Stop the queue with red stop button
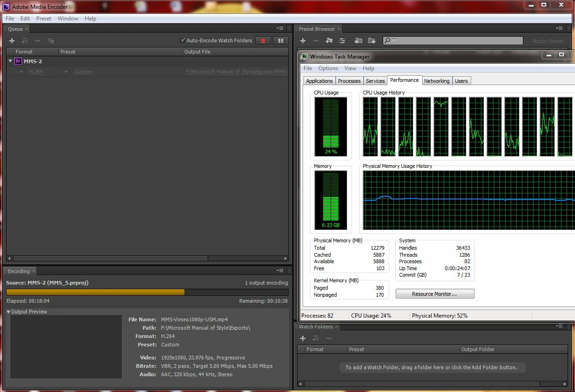 [x=263, y=41]
